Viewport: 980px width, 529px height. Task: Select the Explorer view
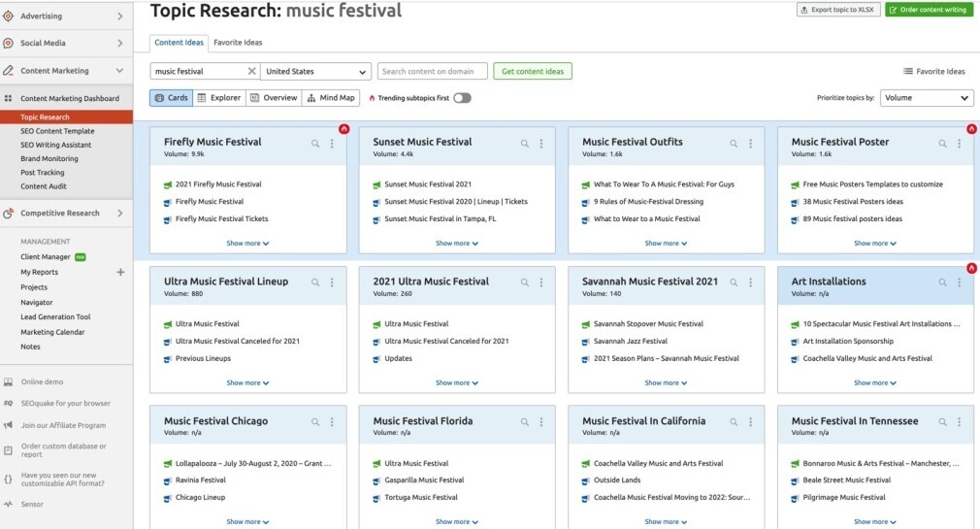coord(219,98)
